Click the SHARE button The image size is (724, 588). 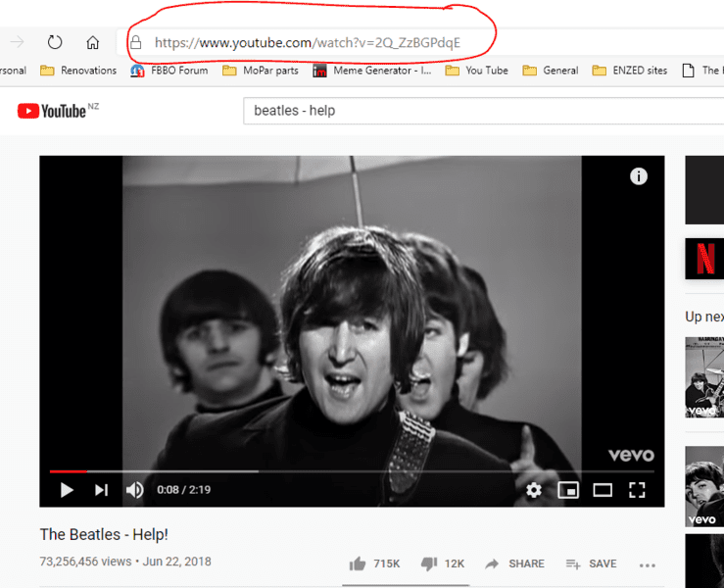pyautogui.click(x=514, y=563)
